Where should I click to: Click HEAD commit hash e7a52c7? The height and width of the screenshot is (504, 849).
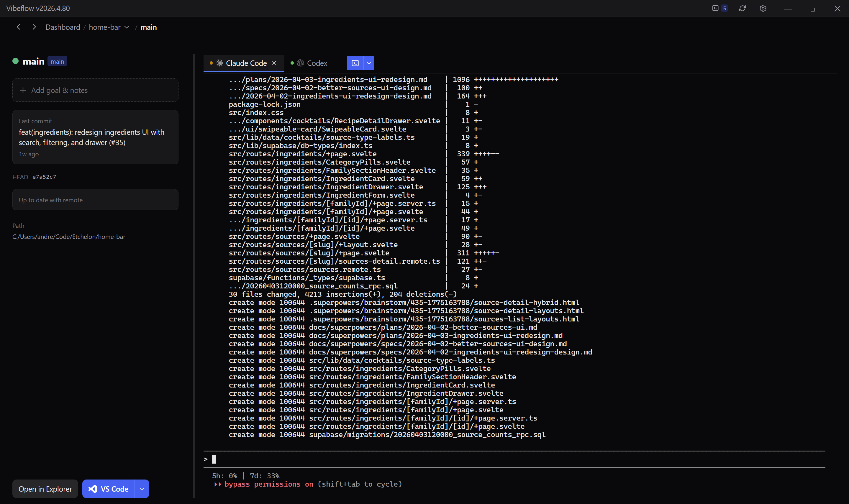pos(44,177)
